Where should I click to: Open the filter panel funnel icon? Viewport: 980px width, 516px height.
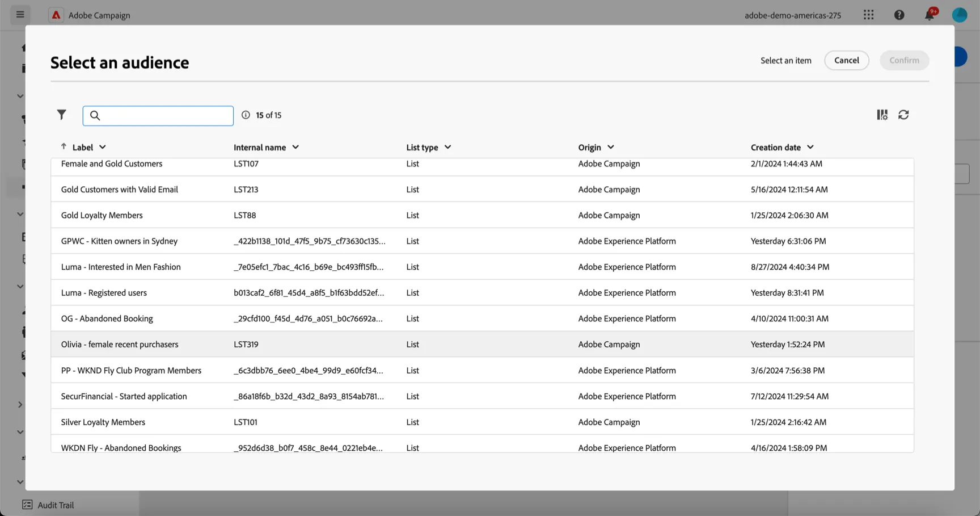click(x=61, y=115)
